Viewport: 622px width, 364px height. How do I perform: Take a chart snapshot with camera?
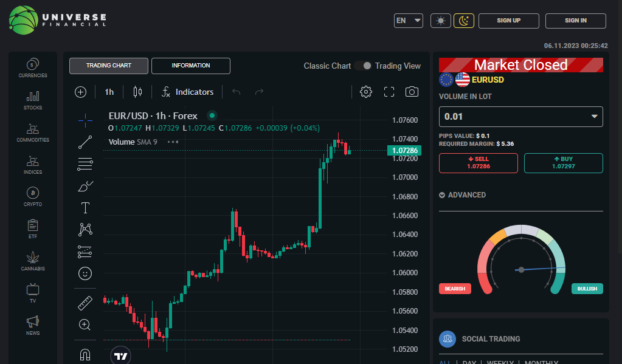coord(412,92)
